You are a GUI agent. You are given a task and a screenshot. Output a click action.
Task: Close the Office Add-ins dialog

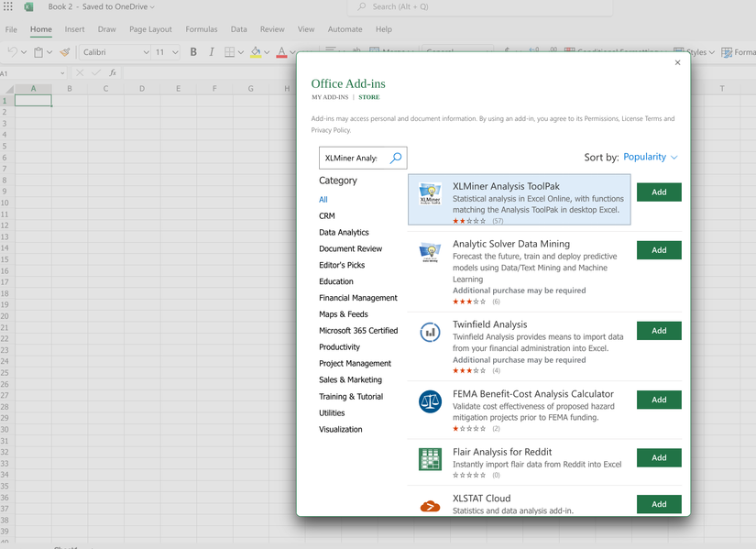[x=677, y=62]
